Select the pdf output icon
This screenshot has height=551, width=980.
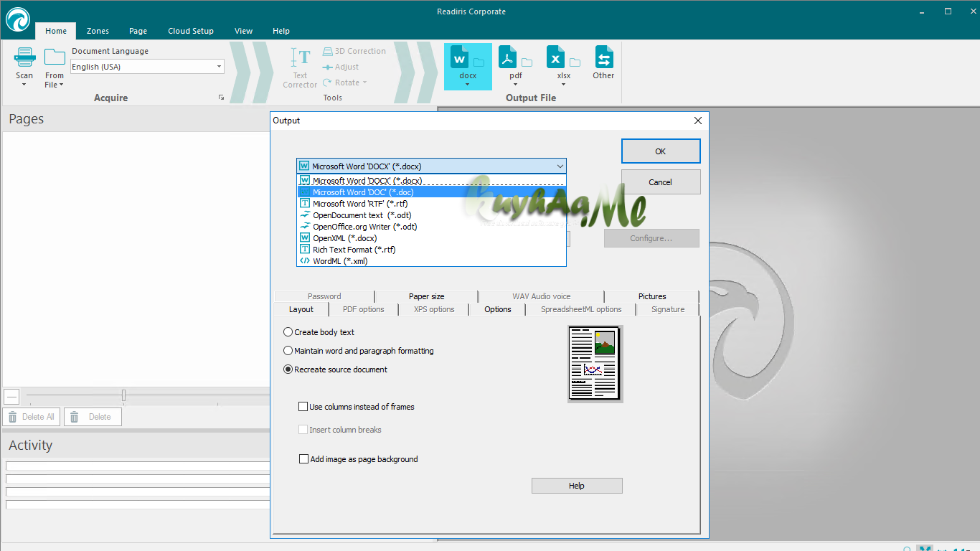[x=508, y=57]
